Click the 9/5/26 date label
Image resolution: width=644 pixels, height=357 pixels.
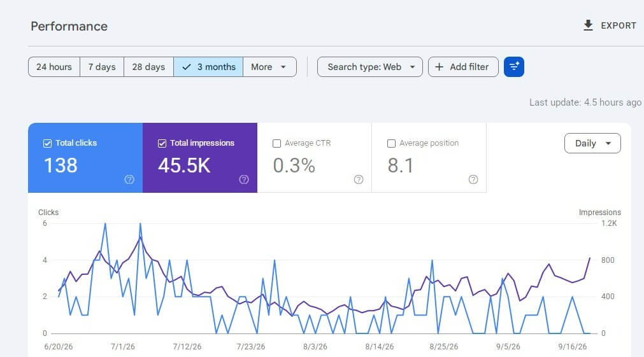click(508, 346)
